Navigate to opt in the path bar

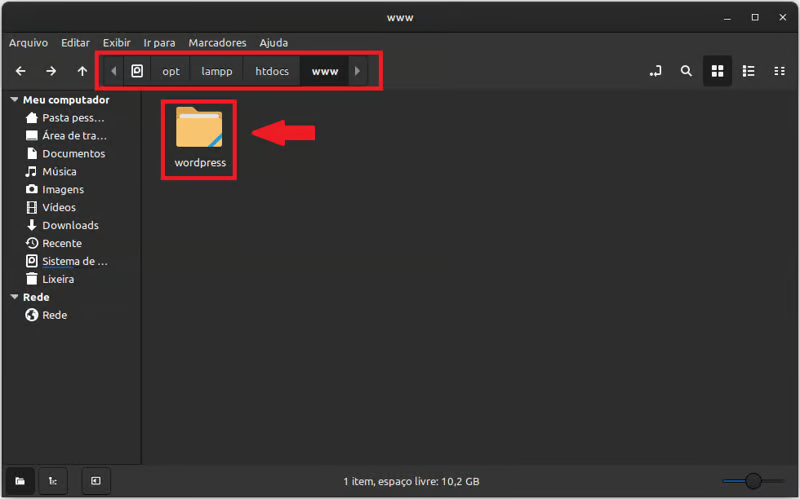[x=171, y=71]
